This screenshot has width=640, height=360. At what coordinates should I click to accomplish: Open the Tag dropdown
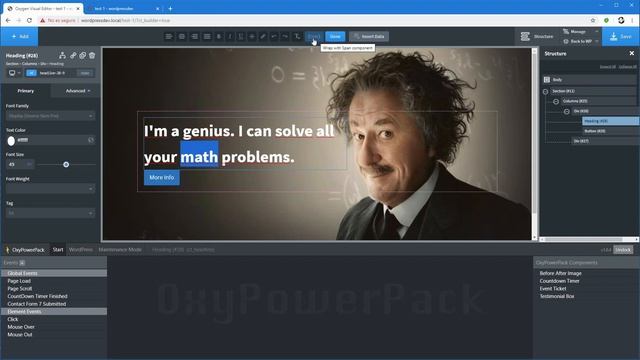51,213
